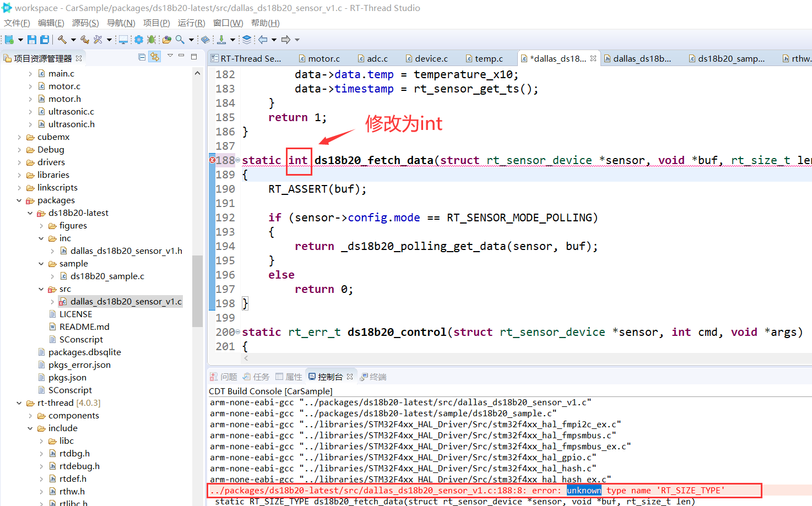Click the Build hammer icon
The width and height of the screenshot is (812, 506).
(62, 40)
